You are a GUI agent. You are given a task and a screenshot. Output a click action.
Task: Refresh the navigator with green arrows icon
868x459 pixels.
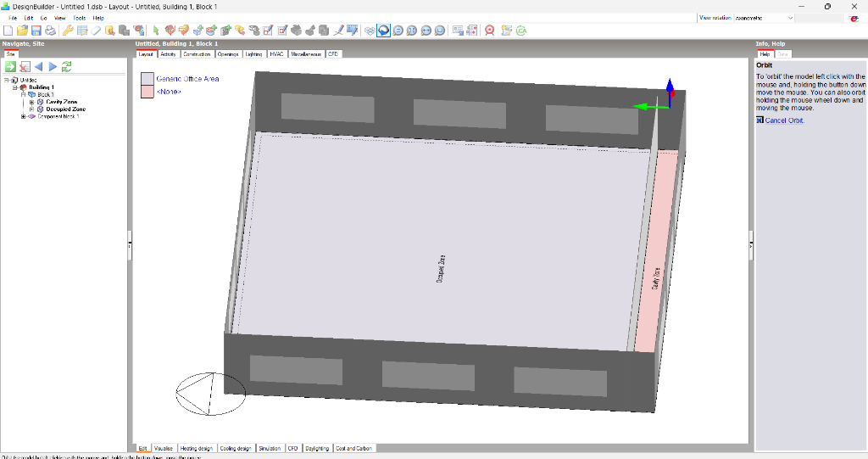[x=66, y=66]
